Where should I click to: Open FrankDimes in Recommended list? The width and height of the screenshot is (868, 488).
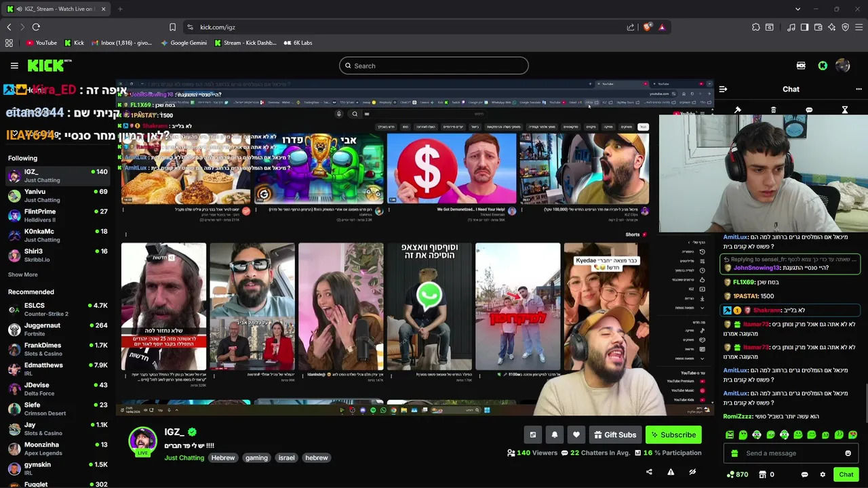[58, 349]
